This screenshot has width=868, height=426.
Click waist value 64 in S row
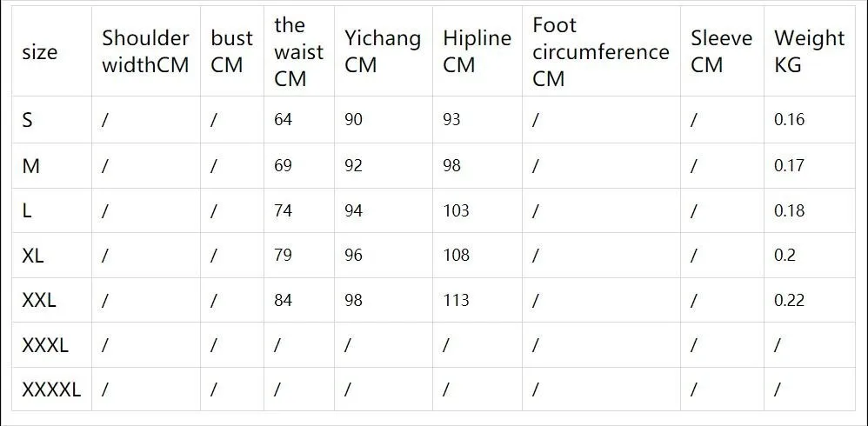click(x=283, y=119)
